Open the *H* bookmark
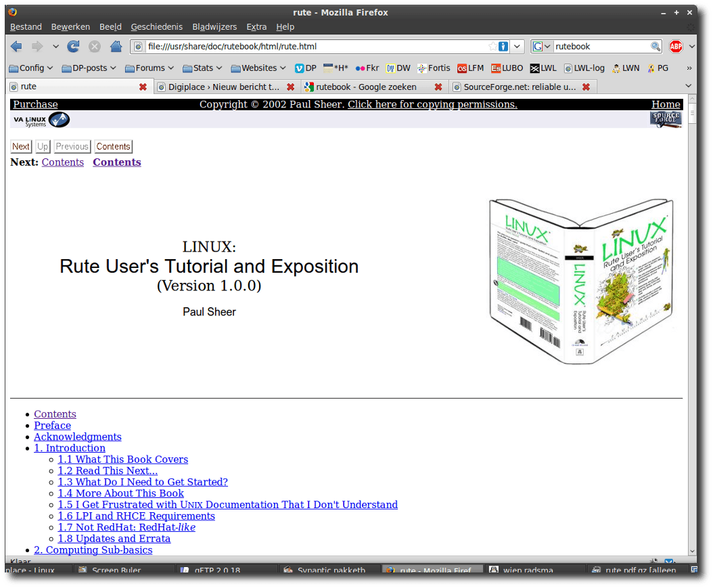 click(x=336, y=68)
